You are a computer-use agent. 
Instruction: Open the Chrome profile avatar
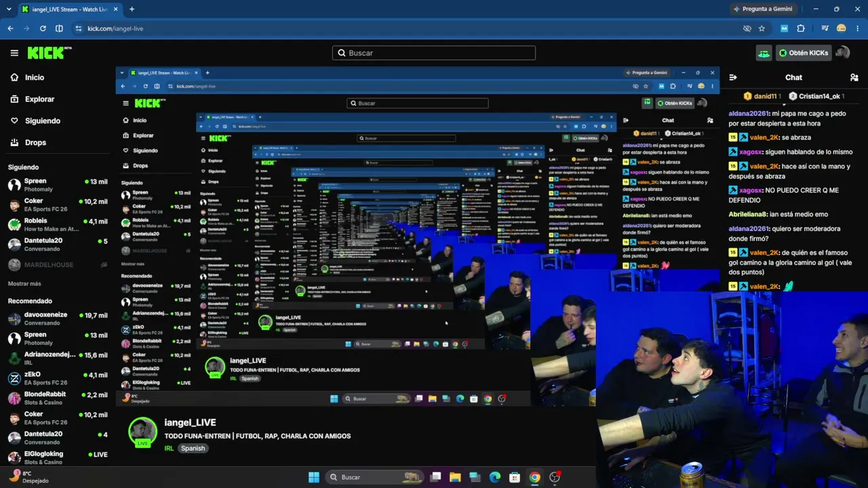[842, 28]
